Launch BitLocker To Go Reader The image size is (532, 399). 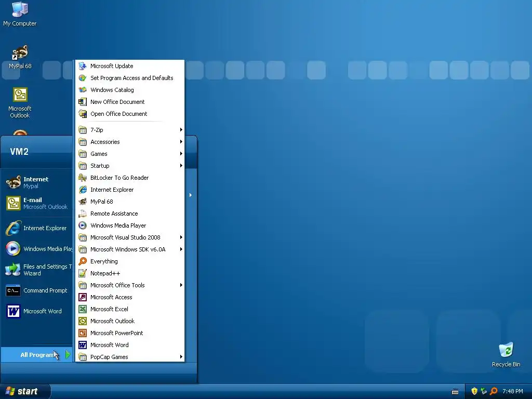pos(129,178)
